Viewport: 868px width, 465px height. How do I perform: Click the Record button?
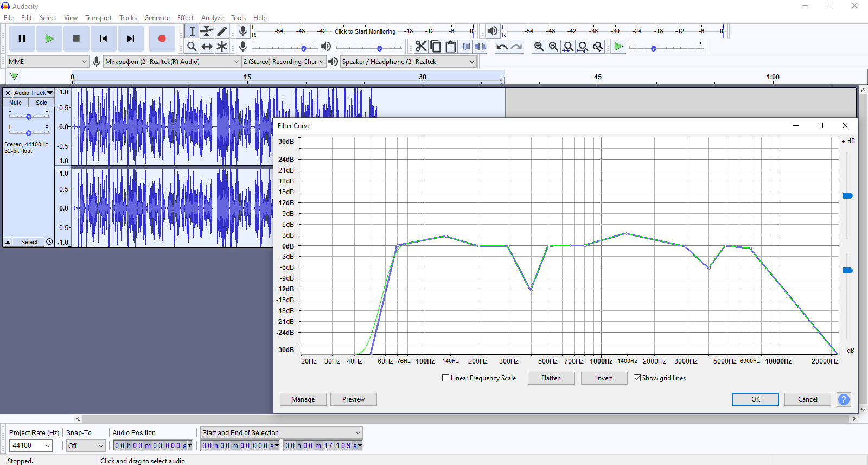point(162,39)
